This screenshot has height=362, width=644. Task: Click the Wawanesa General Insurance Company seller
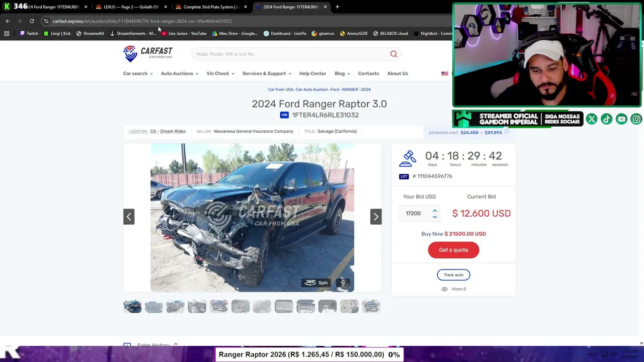tap(254, 131)
